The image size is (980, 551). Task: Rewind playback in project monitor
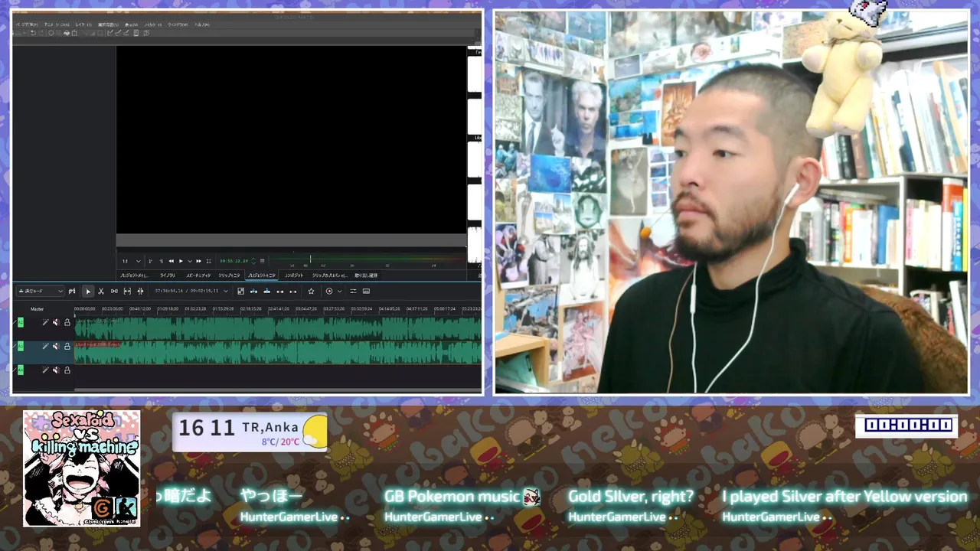[171, 261]
